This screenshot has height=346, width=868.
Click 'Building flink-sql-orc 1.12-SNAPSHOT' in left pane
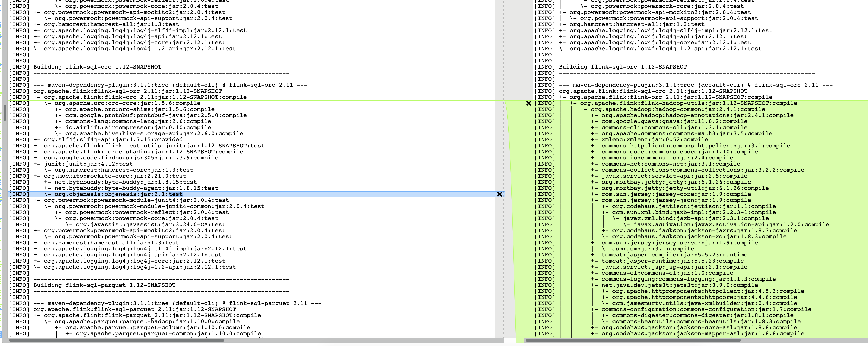pyautogui.click(x=97, y=67)
